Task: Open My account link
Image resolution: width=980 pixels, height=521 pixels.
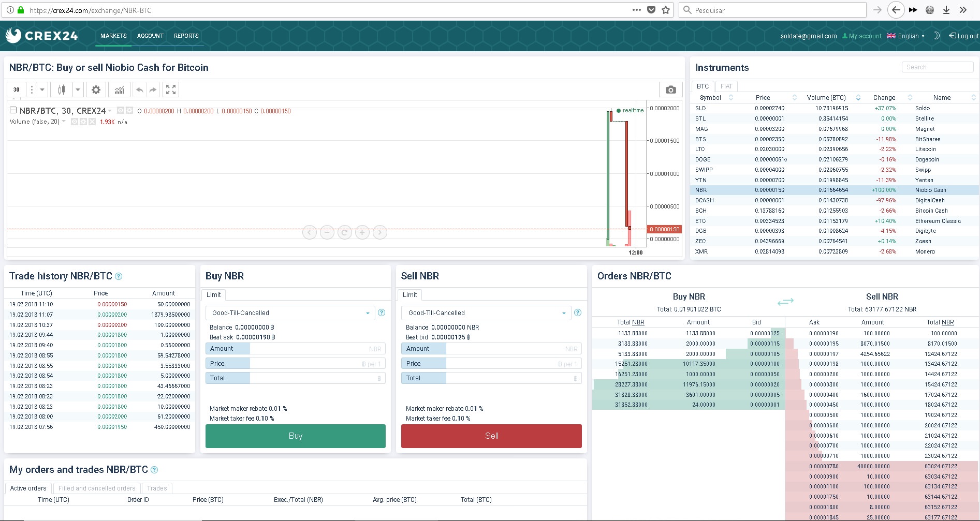Action: (x=862, y=36)
